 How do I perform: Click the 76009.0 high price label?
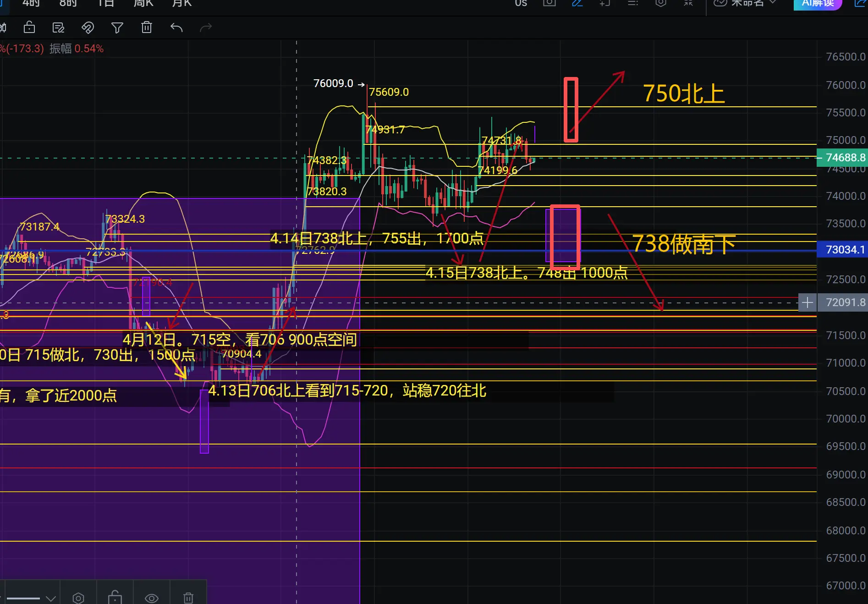[x=333, y=83]
